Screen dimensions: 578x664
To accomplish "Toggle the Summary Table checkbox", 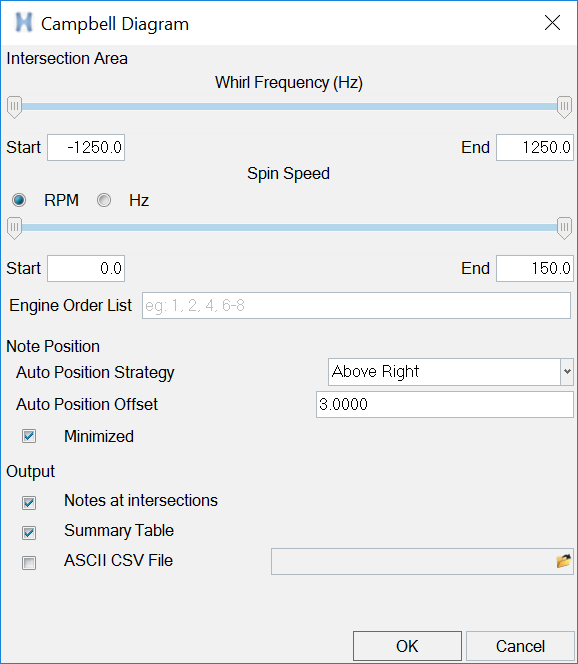I will pyautogui.click(x=29, y=533).
